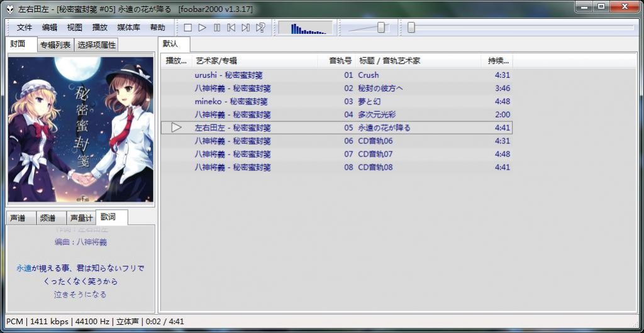The width and height of the screenshot is (644, 333).
Task: Open the 频谱 visualization tab
Action: 52,218
